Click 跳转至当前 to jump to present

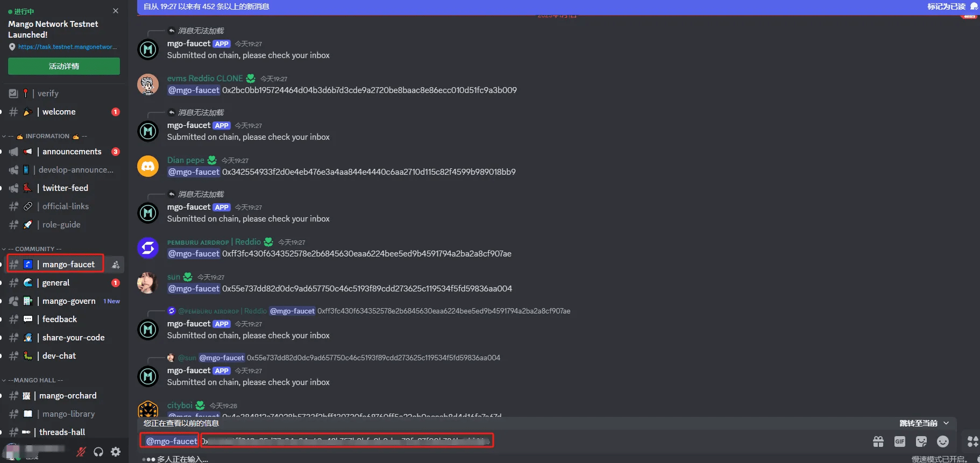pos(918,423)
